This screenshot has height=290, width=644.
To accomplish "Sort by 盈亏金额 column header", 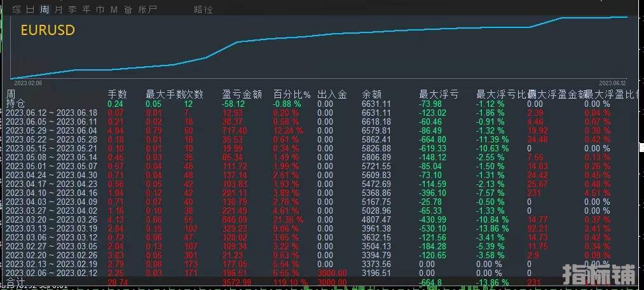I will [242, 94].
